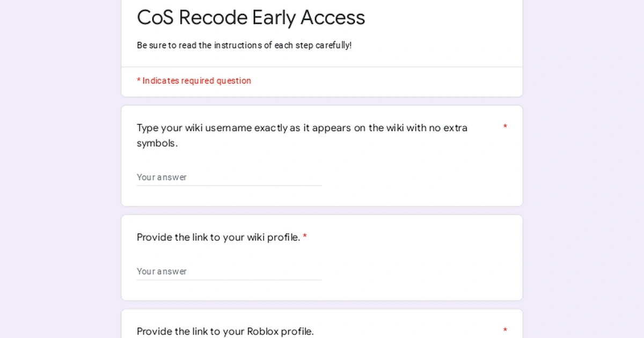
Task: Select the wiki username question text
Action: (x=302, y=135)
